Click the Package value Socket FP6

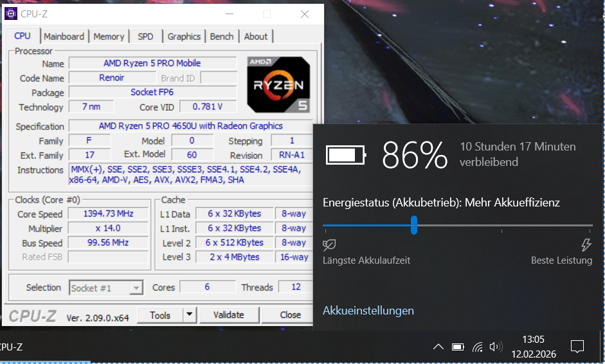tap(152, 92)
